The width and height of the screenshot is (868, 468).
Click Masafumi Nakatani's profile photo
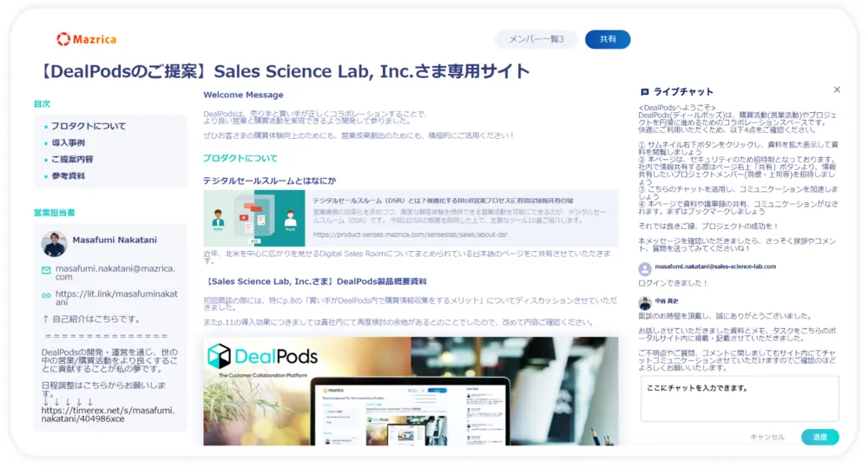click(x=54, y=244)
